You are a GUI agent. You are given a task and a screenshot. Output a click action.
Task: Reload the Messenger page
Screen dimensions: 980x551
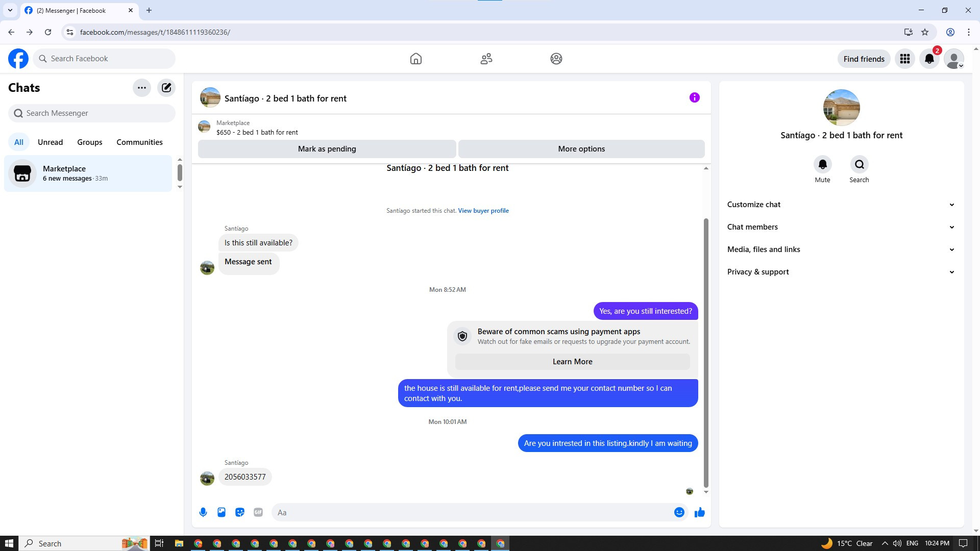pyautogui.click(x=48, y=32)
